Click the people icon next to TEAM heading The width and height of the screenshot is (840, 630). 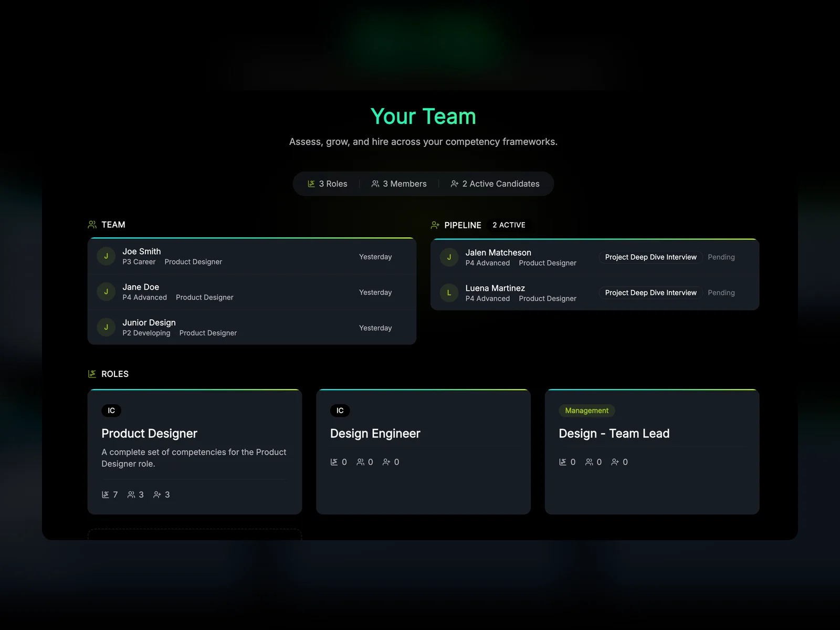92,225
